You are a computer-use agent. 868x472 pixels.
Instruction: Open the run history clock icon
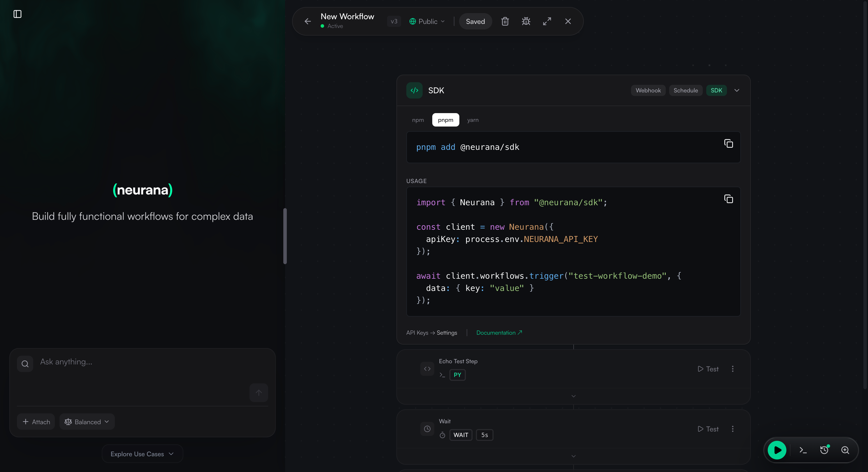click(x=824, y=450)
